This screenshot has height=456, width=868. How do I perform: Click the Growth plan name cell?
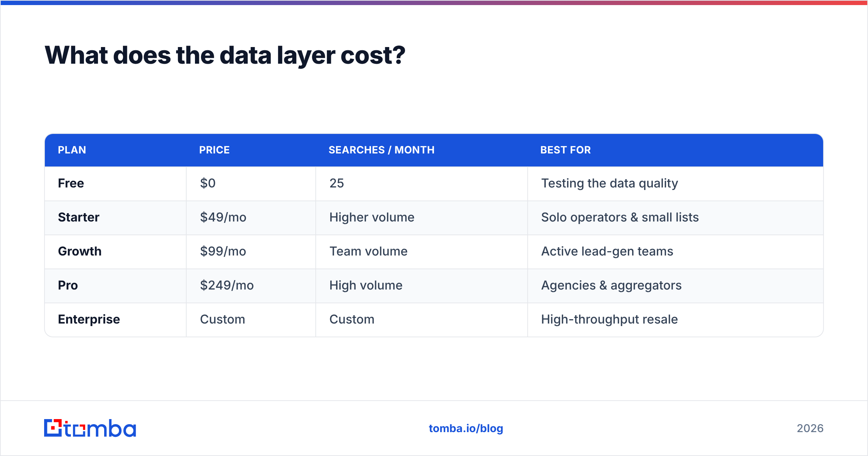115,252
